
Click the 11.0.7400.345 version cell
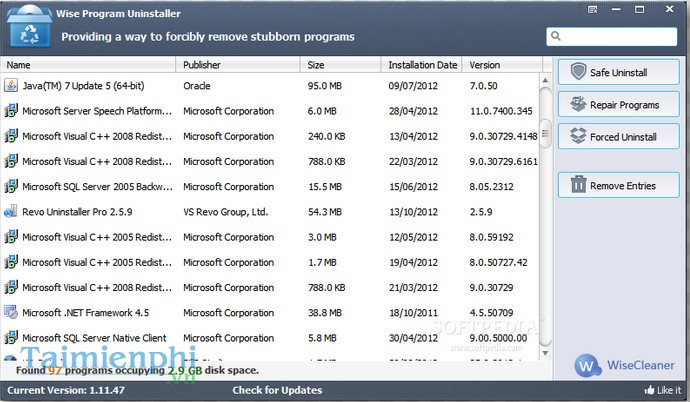pyautogui.click(x=501, y=111)
